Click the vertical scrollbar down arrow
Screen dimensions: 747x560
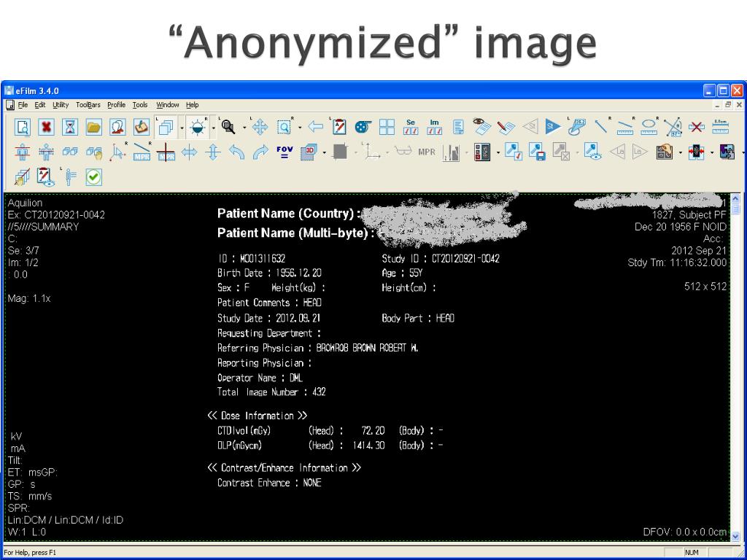(x=735, y=536)
